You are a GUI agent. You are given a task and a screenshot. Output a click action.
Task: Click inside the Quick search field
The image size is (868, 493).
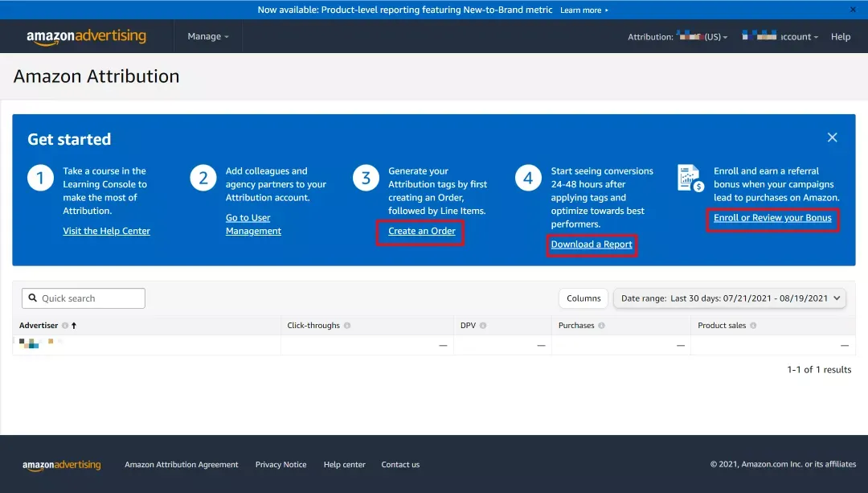(x=84, y=298)
